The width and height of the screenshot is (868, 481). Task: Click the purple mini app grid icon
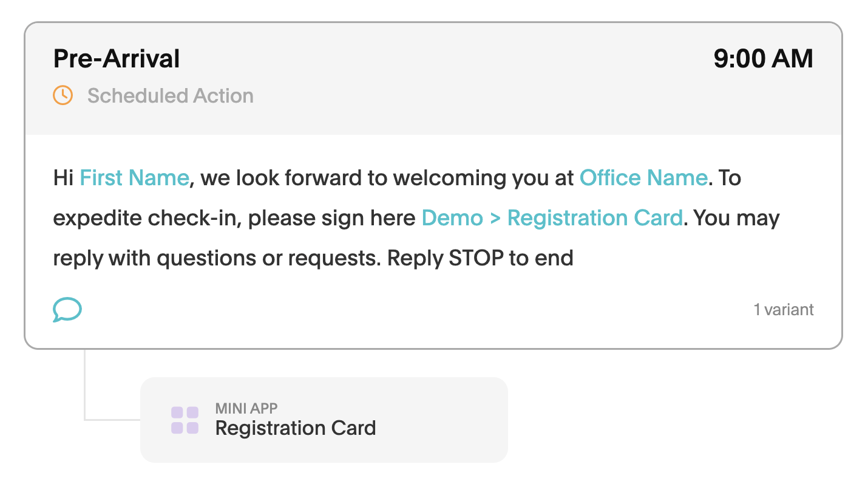coord(185,420)
